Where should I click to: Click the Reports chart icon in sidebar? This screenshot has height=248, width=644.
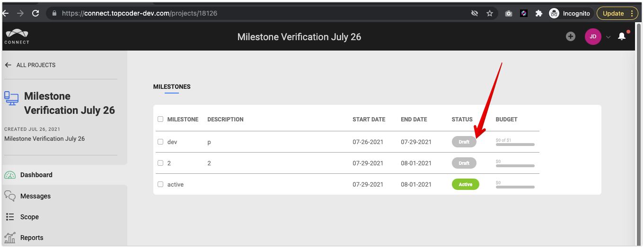[x=10, y=238]
